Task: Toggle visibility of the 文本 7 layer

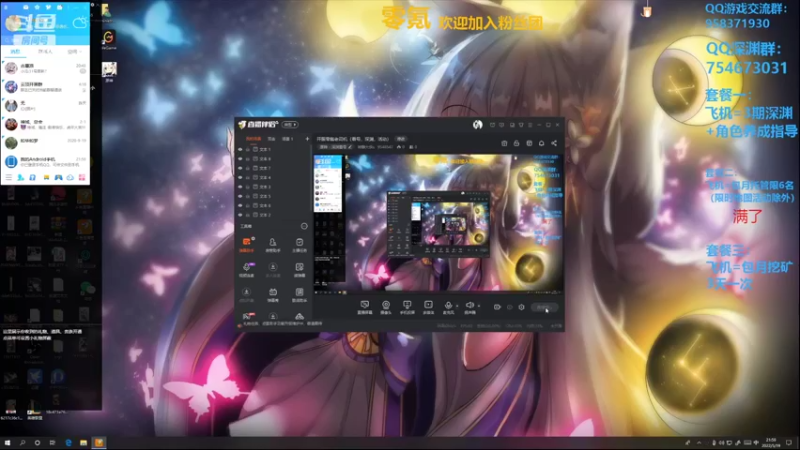Action: point(240,168)
